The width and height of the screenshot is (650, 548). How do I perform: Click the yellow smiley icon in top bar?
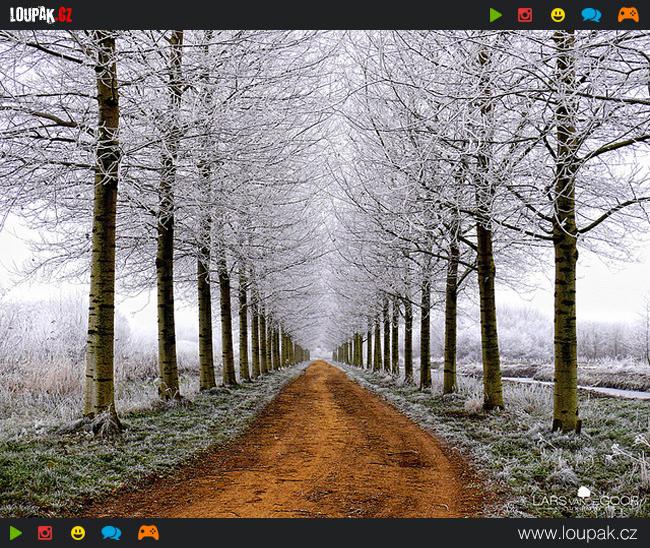tap(557, 15)
